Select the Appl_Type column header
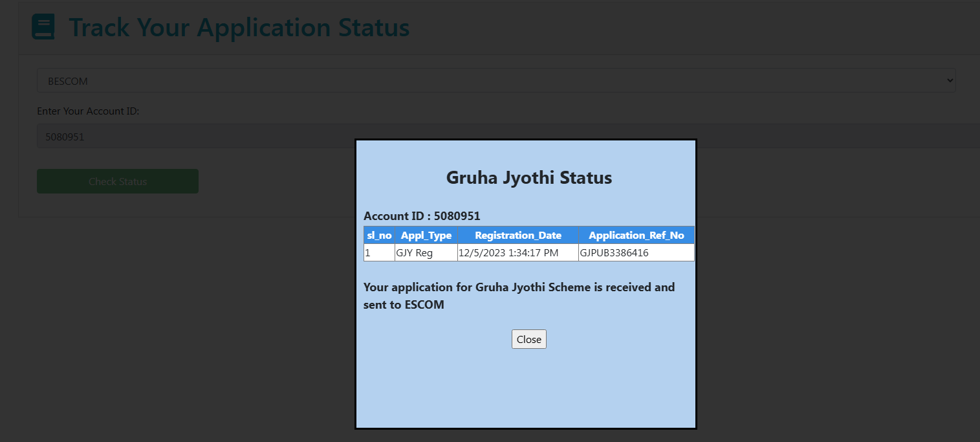Viewport: 980px width, 442px height. [x=426, y=235]
